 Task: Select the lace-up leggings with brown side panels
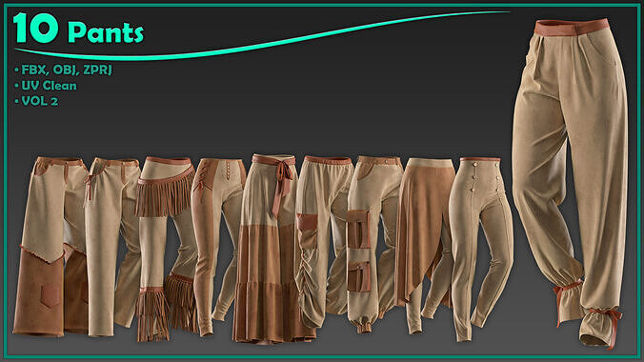tap(217, 247)
